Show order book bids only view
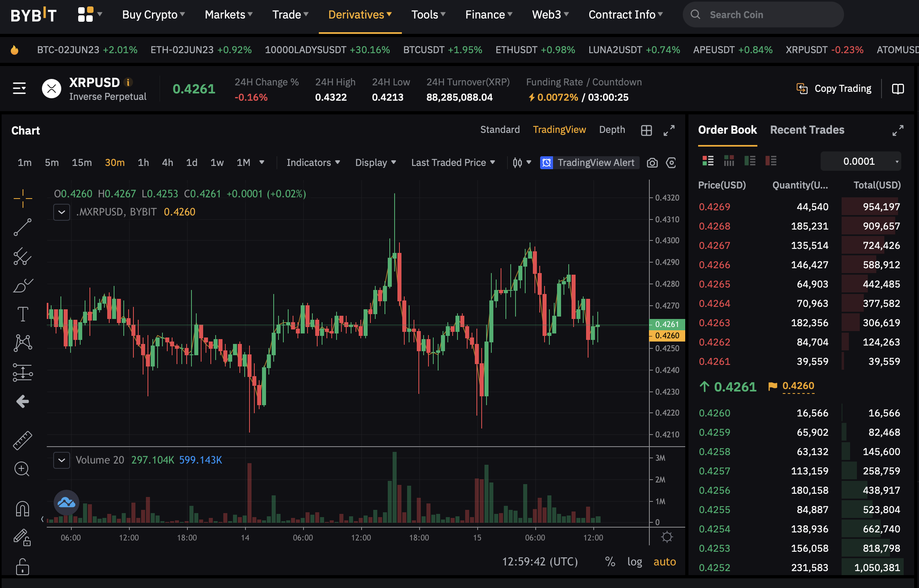Screen dimensions: 919x588 point(750,161)
